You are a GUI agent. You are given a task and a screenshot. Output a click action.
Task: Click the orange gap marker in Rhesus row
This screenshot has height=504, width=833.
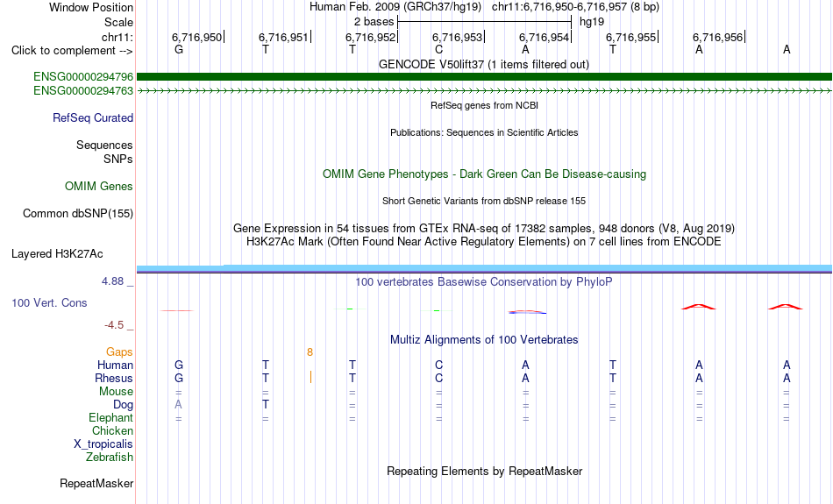pos(310,377)
